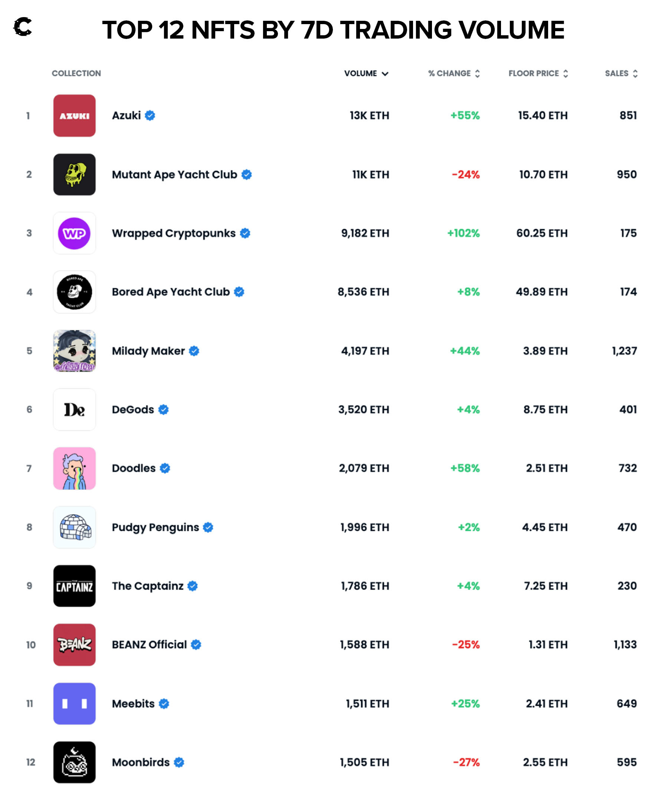
Task: Click the Moonbirds owl icon
Action: coord(74,762)
